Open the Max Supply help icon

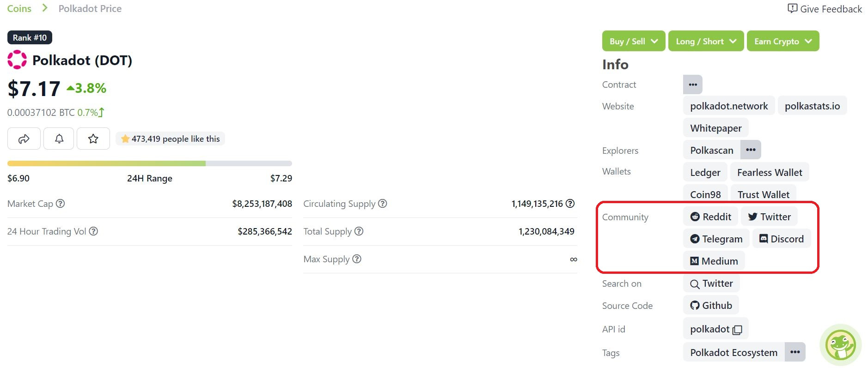356,259
